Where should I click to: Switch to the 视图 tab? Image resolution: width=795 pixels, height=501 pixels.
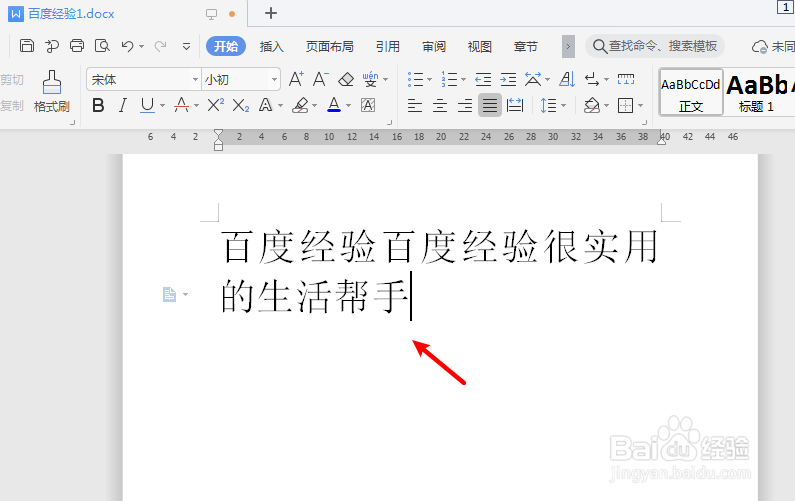point(480,47)
